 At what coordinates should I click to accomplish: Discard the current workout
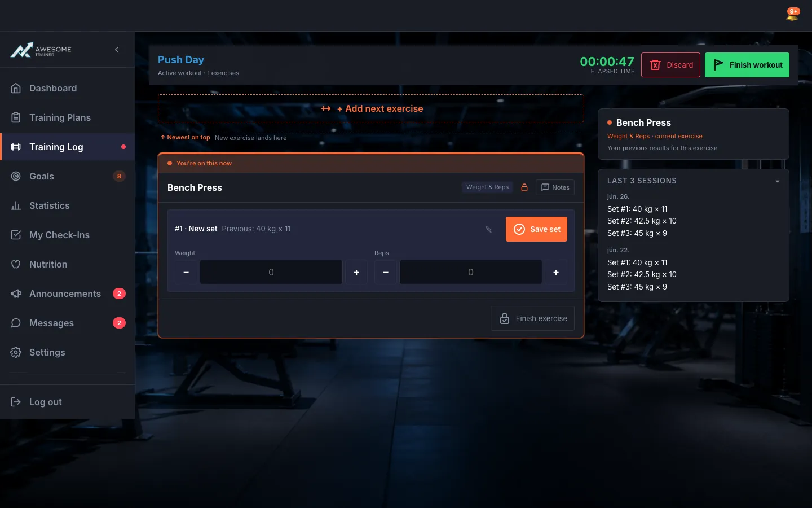click(x=670, y=65)
